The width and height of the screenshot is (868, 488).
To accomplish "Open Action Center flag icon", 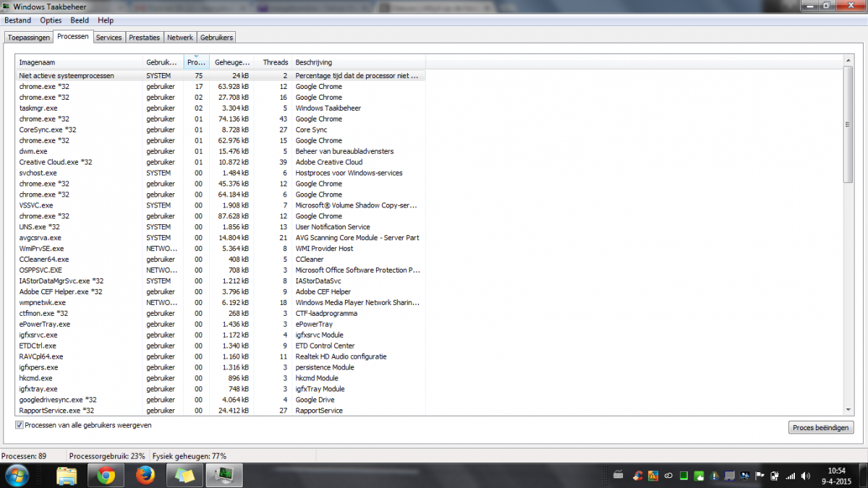I will tap(759, 476).
